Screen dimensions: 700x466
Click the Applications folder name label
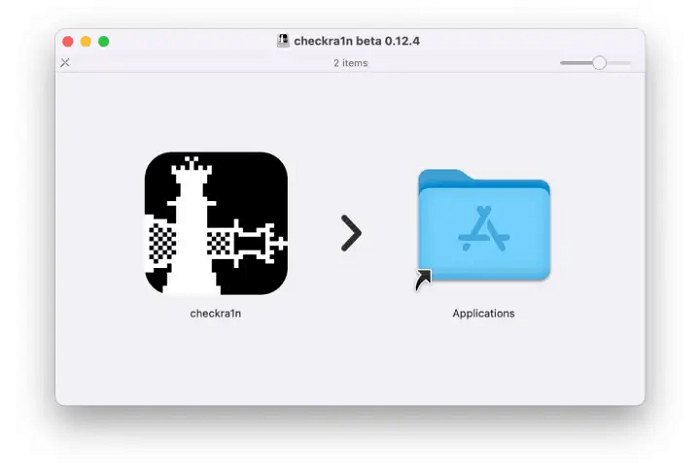click(x=483, y=313)
